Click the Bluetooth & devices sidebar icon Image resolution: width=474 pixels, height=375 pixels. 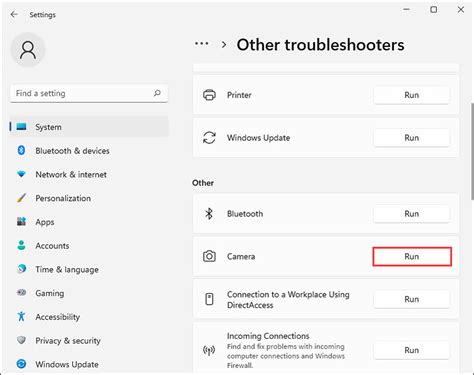coord(21,150)
